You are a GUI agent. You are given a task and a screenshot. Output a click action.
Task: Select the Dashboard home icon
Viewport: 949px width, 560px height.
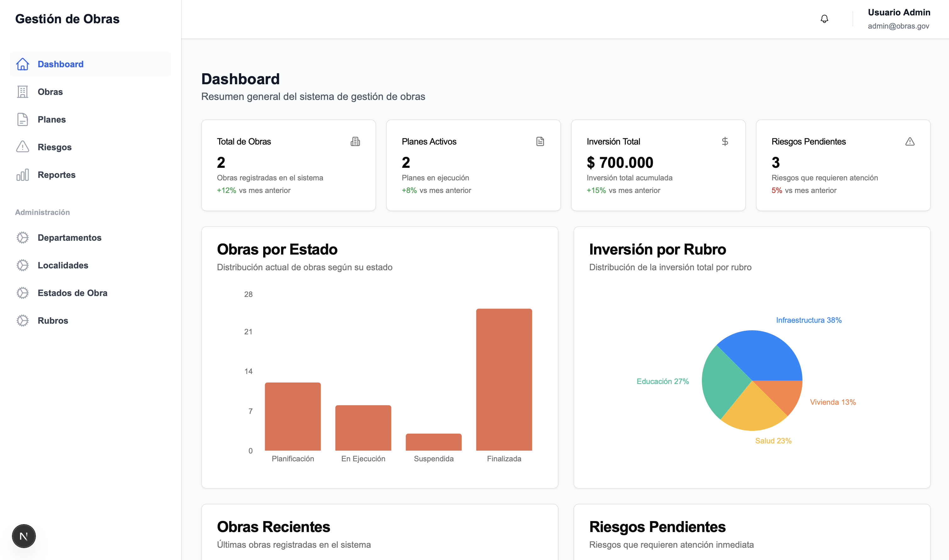click(x=22, y=64)
